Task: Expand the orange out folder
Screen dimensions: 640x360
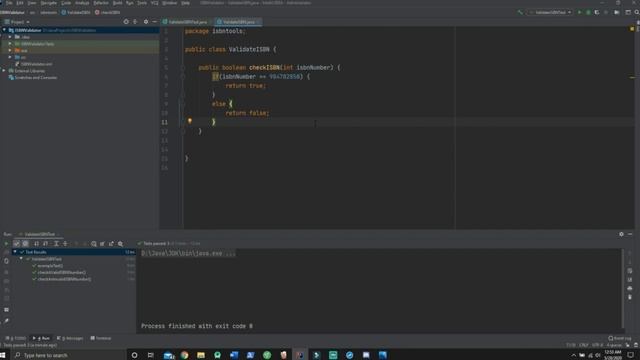Action: tap(10, 50)
